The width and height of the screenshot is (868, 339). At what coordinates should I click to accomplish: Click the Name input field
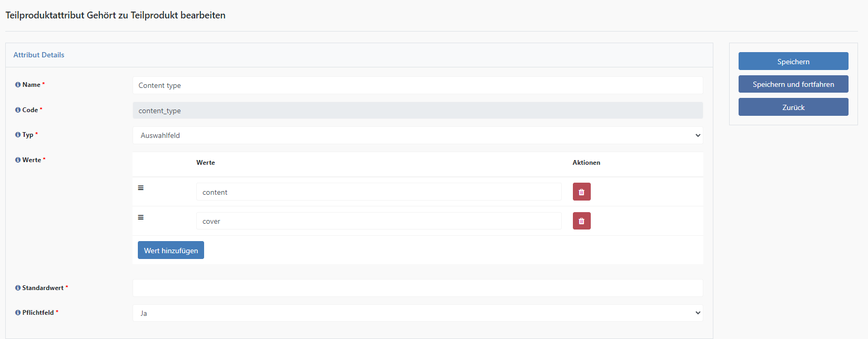click(417, 85)
